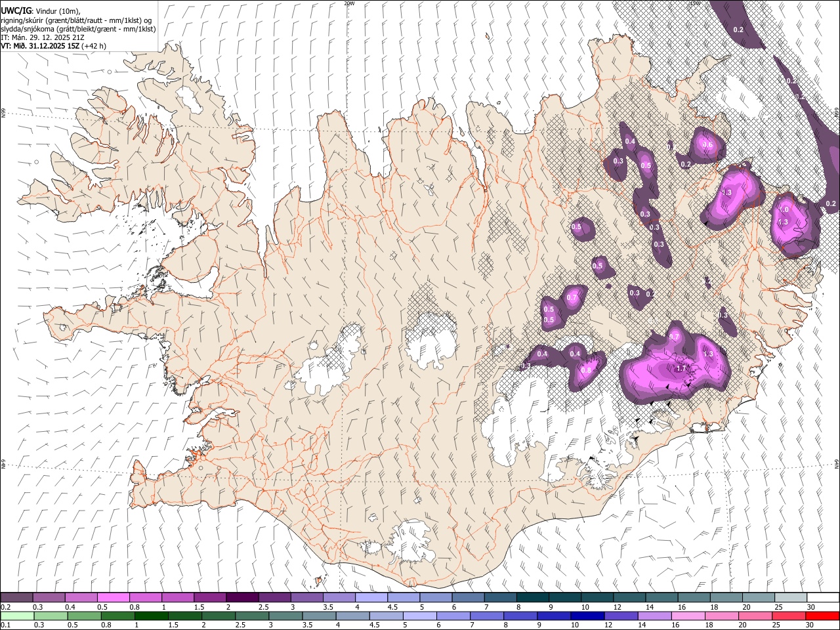Select the dark teal 8 swatch, upper row

[x=532, y=598]
